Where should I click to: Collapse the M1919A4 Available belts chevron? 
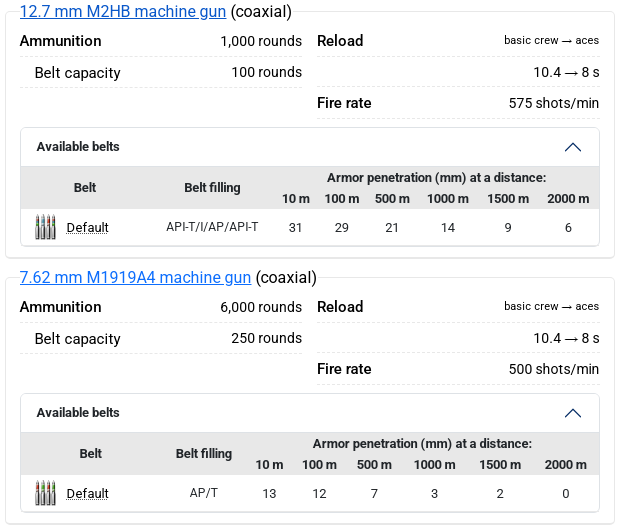[x=573, y=413]
